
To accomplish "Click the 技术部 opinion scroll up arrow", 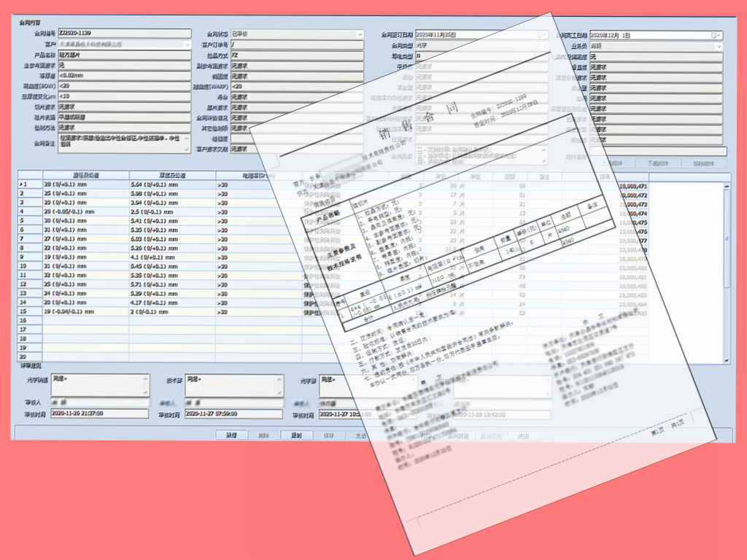I will click(279, 378).
